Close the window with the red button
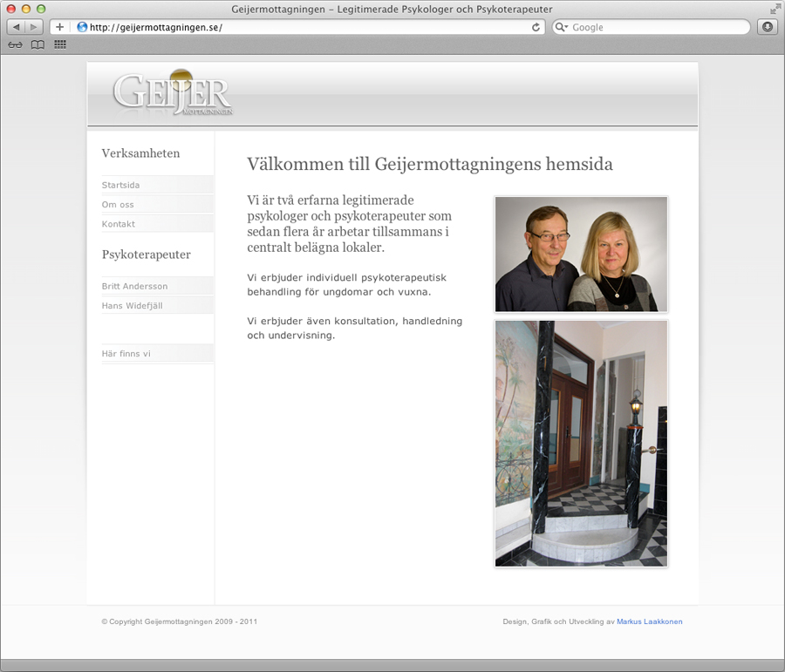Image resolution: width=785 pixels, height=672 pixels. click(x=11, y=9)
